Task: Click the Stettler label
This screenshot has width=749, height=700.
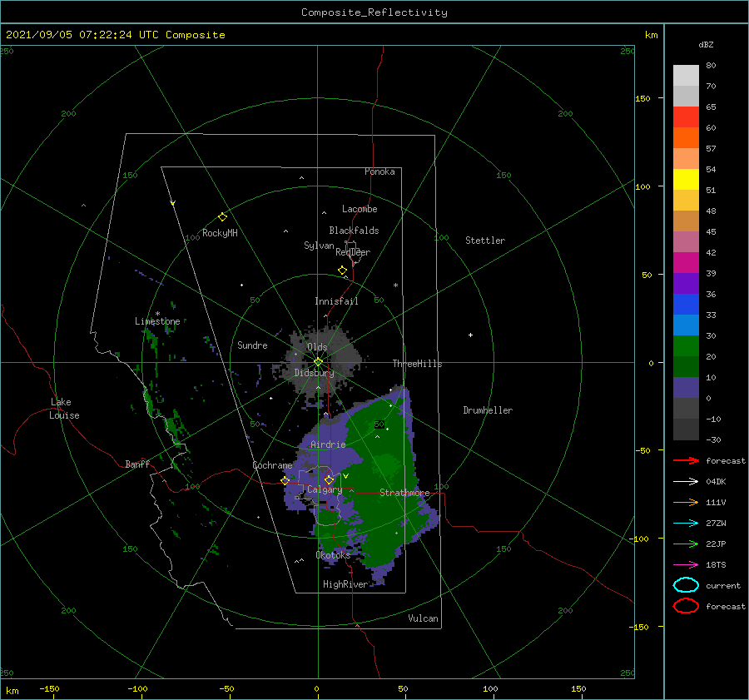Action: 485,241
